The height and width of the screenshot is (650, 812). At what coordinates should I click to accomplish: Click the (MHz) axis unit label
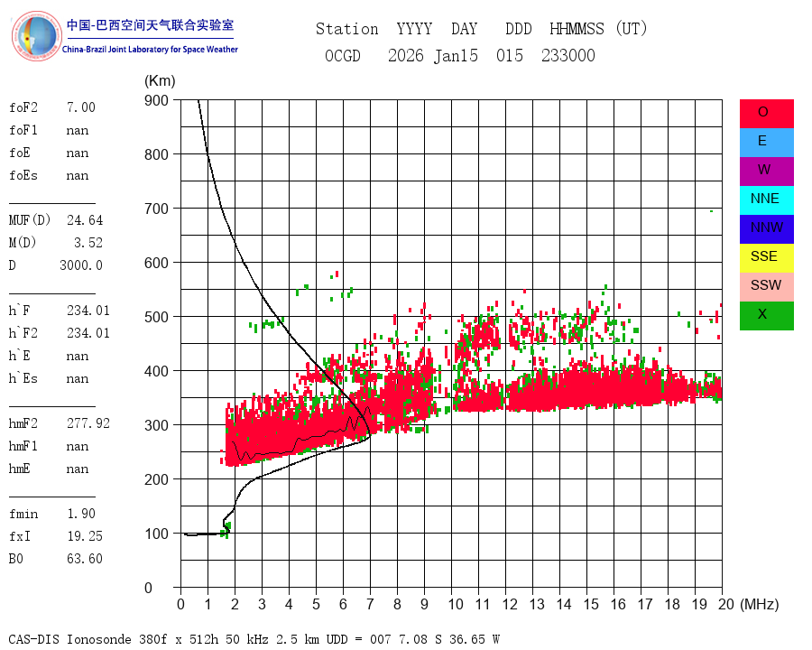759,604
